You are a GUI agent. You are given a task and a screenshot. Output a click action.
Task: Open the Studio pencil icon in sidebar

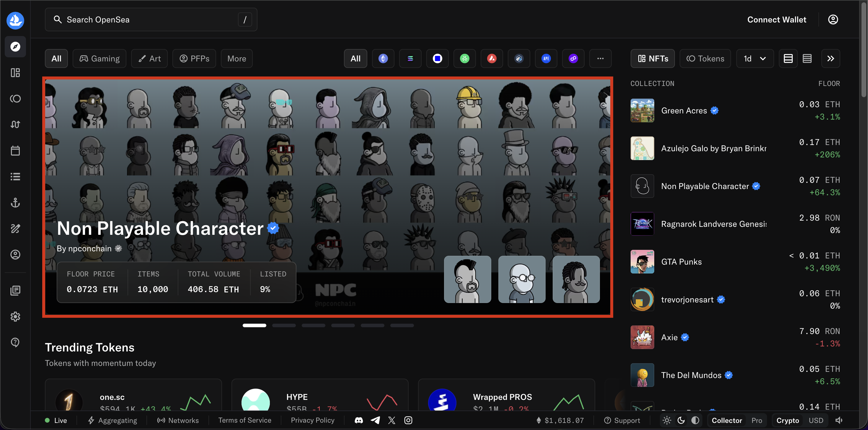(15, 229)
